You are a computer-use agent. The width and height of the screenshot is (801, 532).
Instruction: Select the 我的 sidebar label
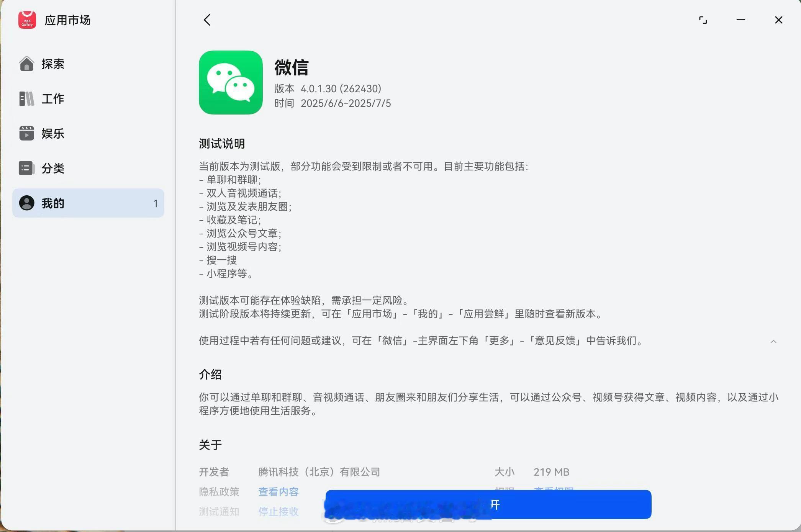pyautogui.click(x=53, y=203)
